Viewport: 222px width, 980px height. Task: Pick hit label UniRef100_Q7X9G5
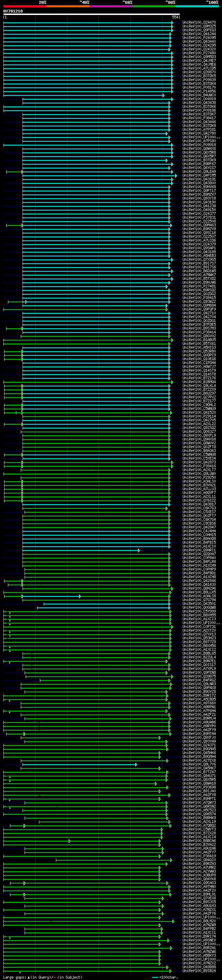tap(199, 259)
